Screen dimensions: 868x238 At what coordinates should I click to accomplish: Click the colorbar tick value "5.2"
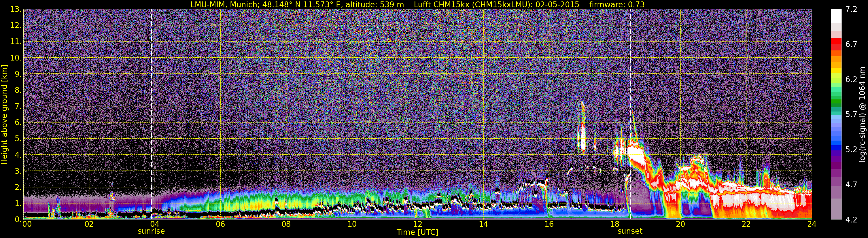tap(851, 150)
